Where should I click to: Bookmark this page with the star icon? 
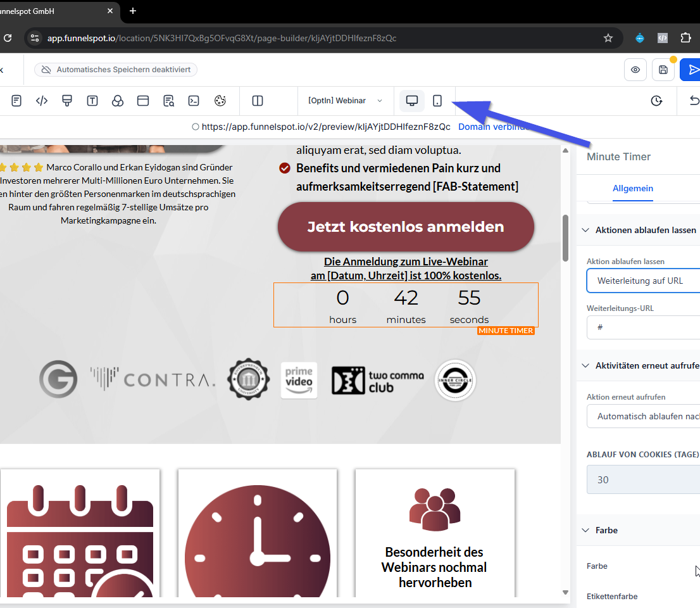click(x=608, y=39)
